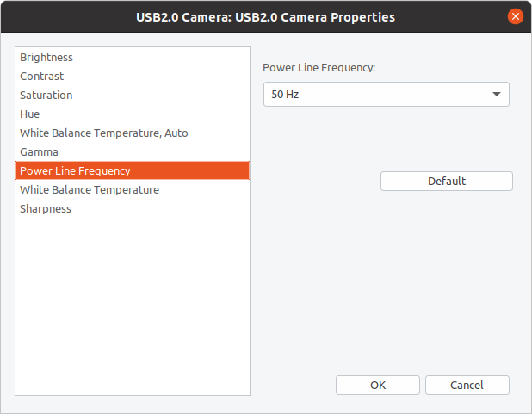Open the Gamma property

[x=133, y=152]
